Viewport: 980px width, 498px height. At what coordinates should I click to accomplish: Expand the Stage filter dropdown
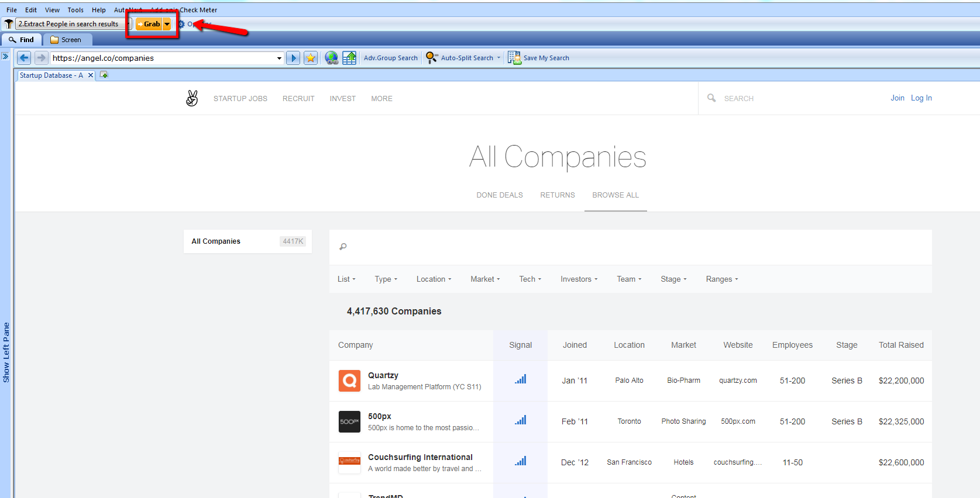pyautogui.click(x=674, y=279)
